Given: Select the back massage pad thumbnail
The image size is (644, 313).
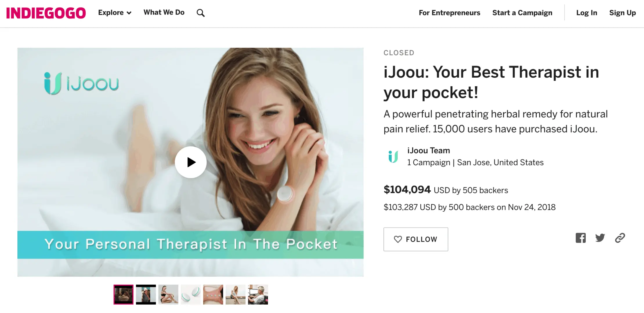Looking at the screenshot, I should 213,294.
